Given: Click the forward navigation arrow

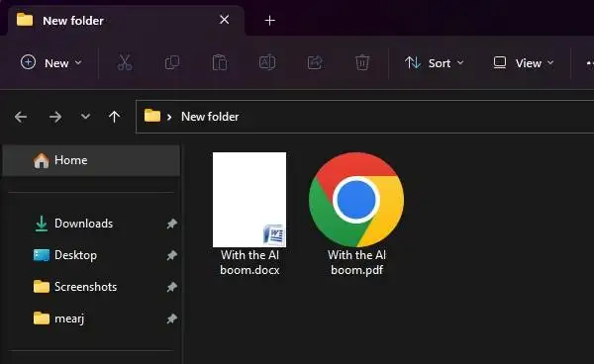Looking at the screenshot, I should tap(55, 117).
